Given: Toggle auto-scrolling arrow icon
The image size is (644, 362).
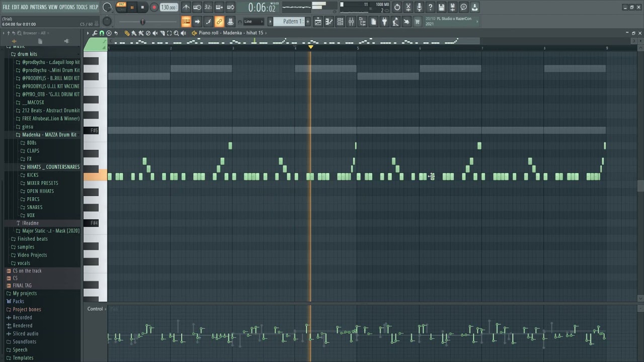Looking at the screenshot, I should [x=197, y=22].
